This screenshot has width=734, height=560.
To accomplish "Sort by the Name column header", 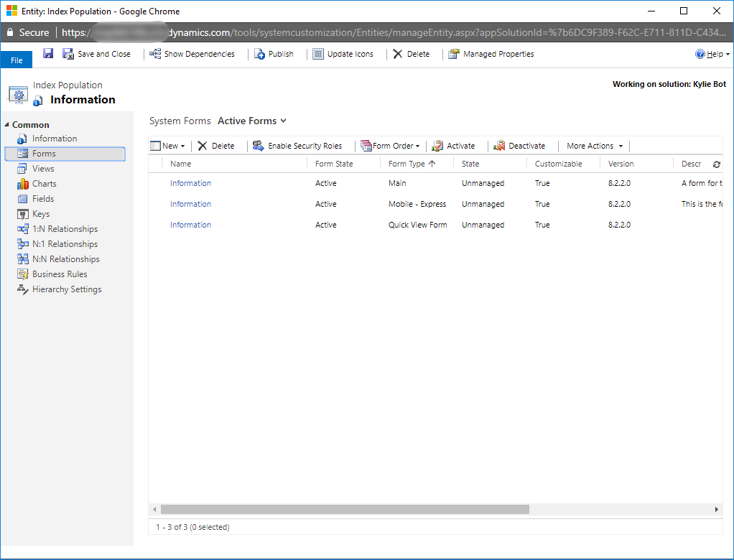I will [181, 164].
